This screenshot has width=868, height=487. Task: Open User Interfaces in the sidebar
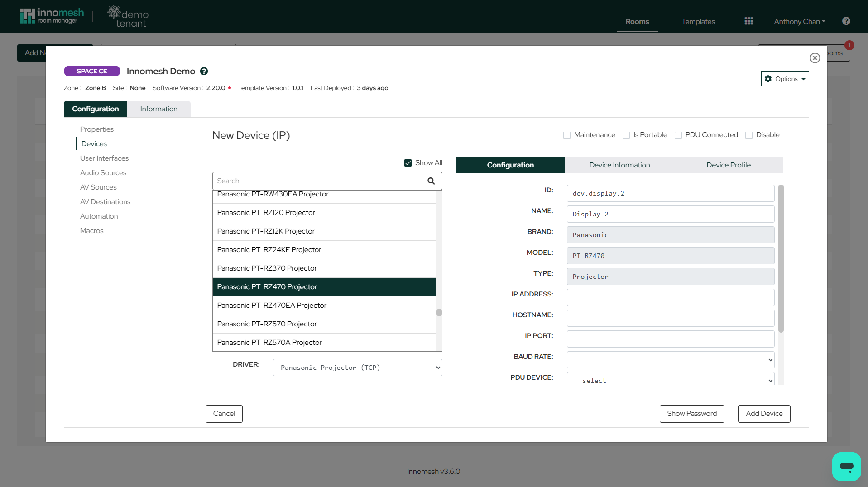104,158
